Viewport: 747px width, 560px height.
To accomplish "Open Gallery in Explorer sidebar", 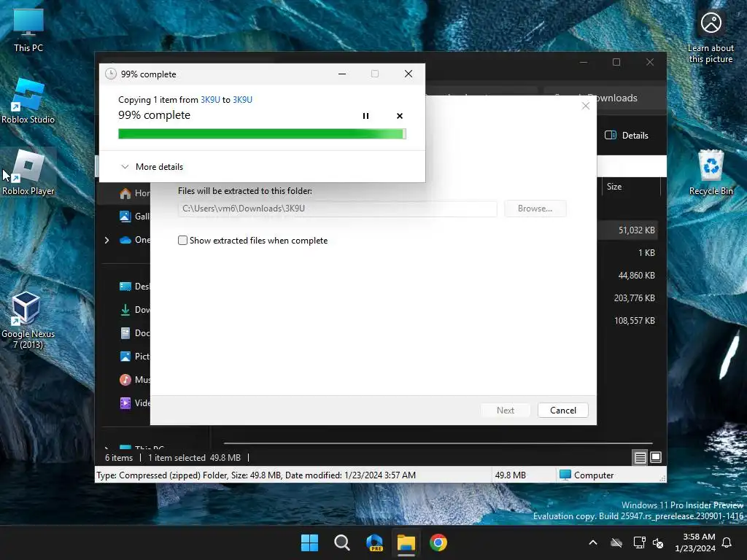I will pyautogui.click(x=134, y=216).
